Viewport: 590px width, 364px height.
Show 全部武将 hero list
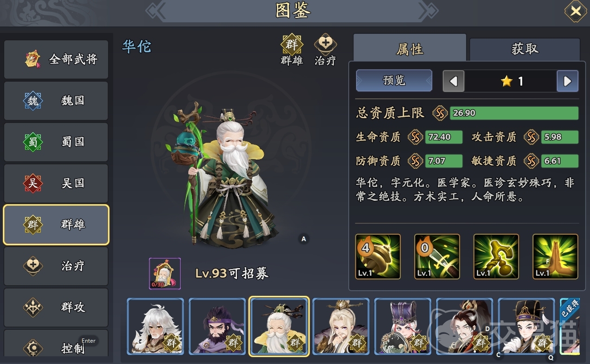(x=56, y=59)
